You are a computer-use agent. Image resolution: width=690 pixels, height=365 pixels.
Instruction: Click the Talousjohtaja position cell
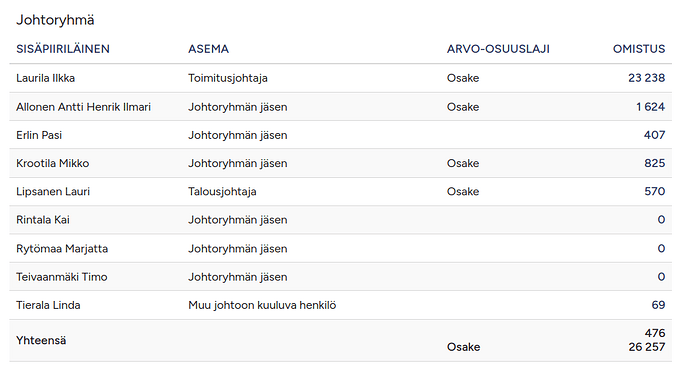coord(222,192)
